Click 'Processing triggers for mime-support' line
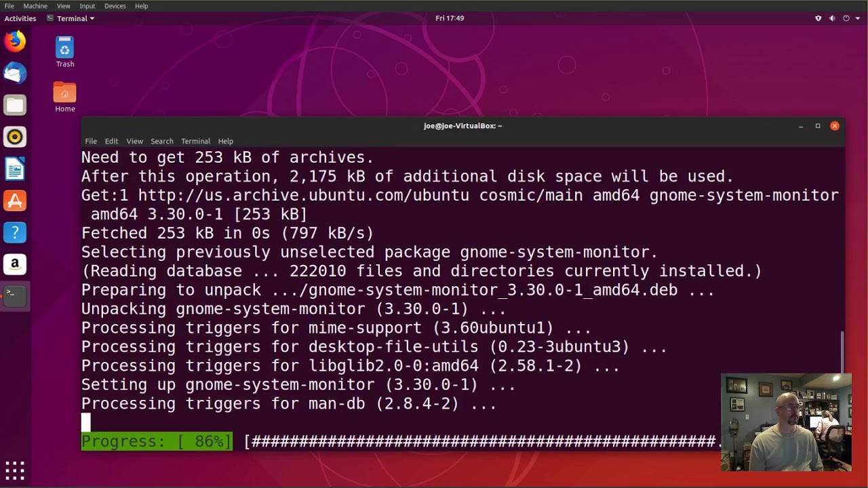868x488 pixels. pos(336,328)
